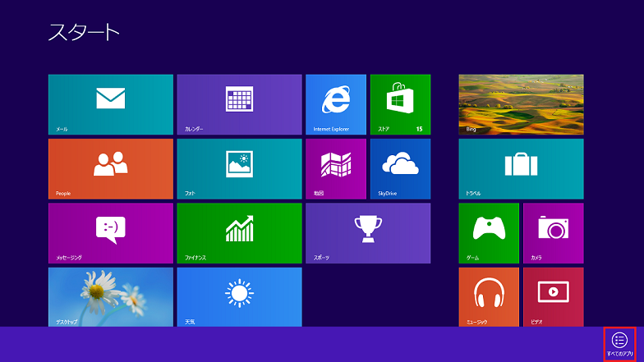Launch the Video tile

pyautogui.click(x=553, y=296)
